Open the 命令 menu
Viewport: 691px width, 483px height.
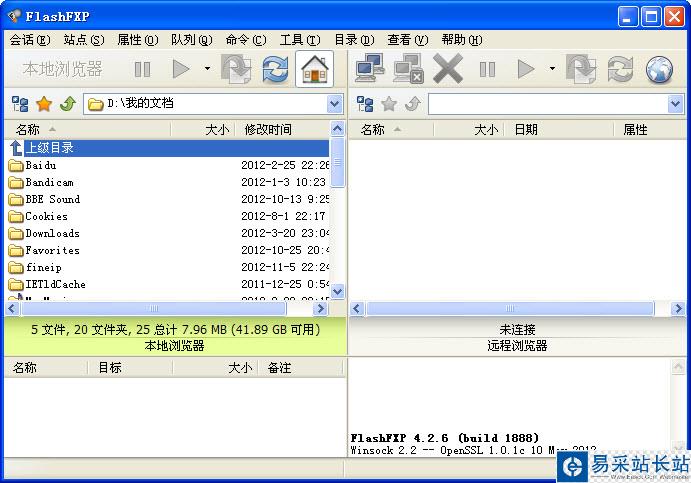(246, 40)
